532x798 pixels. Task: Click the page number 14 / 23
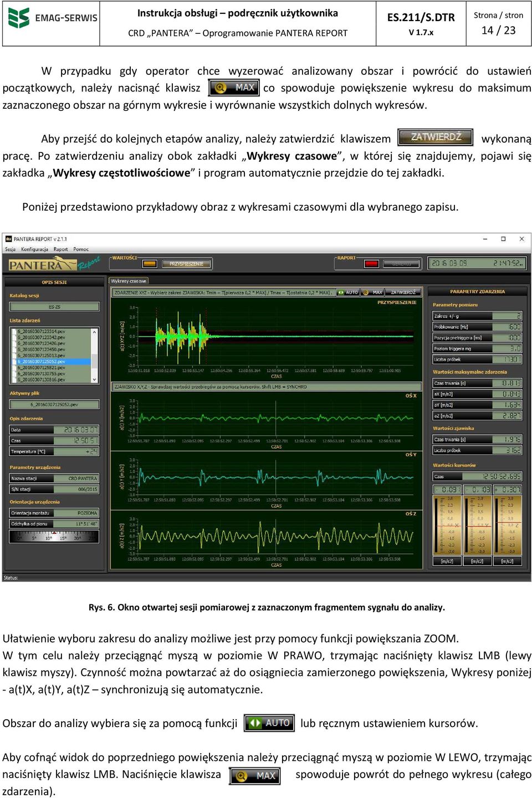point(499,31)
